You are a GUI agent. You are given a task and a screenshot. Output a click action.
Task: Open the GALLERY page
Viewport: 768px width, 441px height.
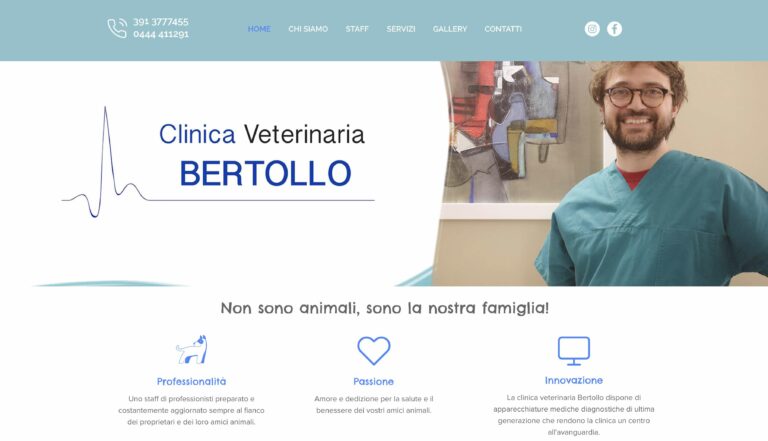(x=450, y=29)
